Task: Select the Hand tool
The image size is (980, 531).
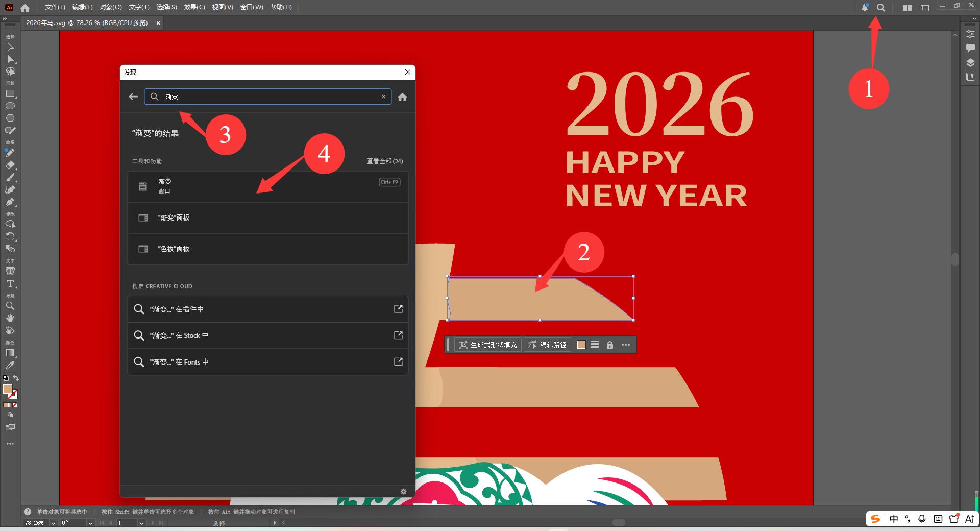Action: click(10, 318)
